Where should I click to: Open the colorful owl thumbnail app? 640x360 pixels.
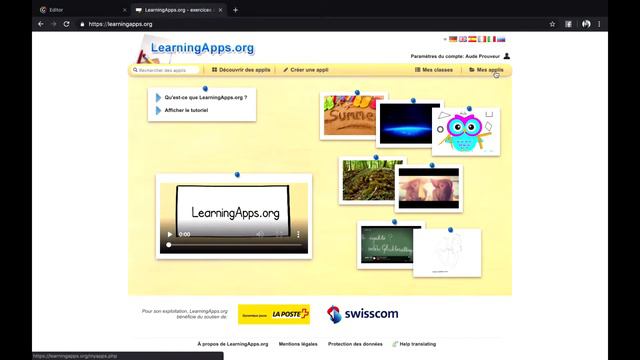pyautogui.click(x=466, y=131)
